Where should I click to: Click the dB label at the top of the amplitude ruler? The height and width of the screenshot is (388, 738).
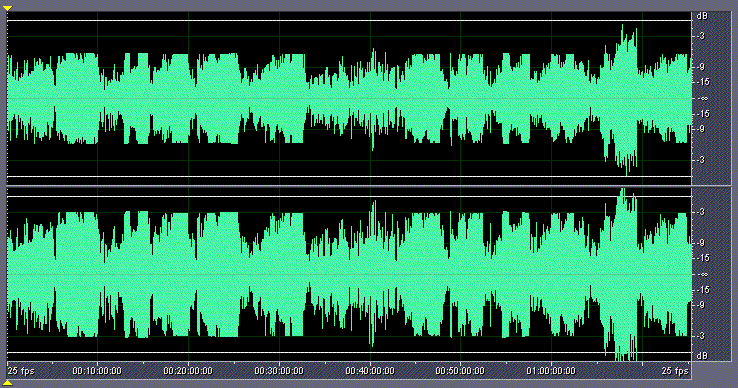(702, 16)
